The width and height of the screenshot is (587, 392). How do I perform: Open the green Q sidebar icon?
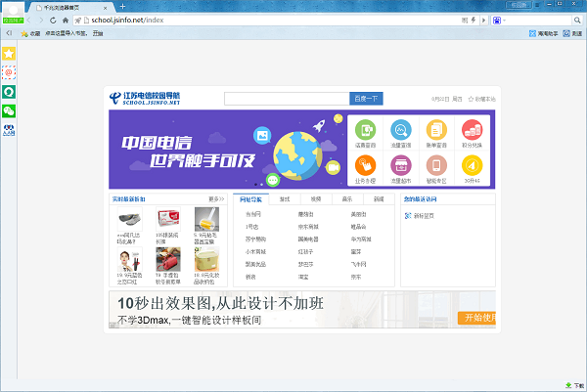pos(9,92)
